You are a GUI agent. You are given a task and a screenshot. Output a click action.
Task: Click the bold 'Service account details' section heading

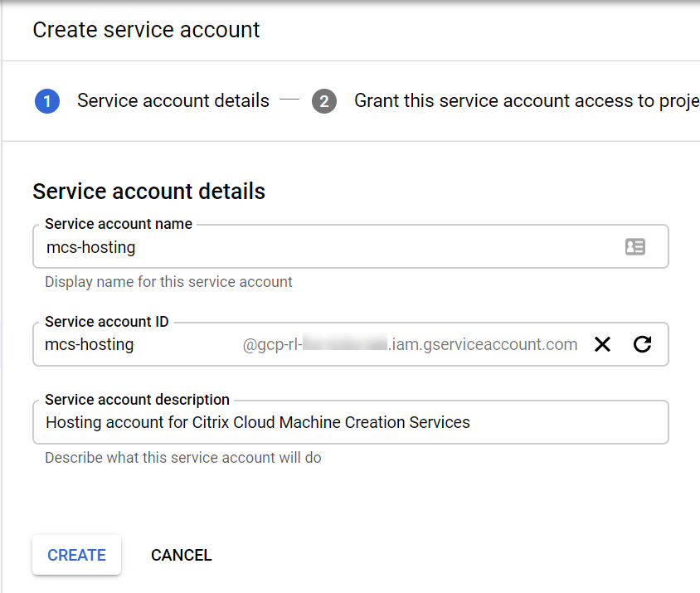[x=148, y=192]
